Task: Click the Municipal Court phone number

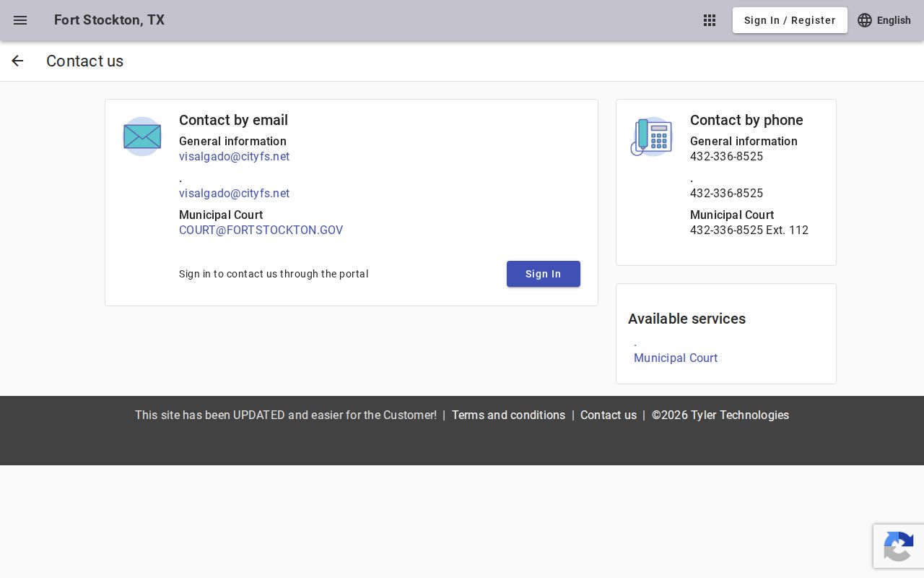Action: pos(749,230)
